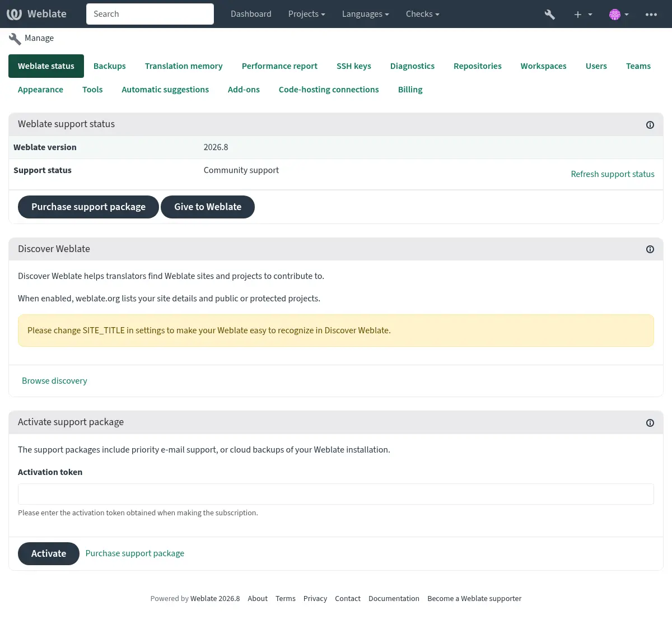672x638 pixels.
Task: Open Become a Weblate supporter link
Action: (x=474, y=599)
